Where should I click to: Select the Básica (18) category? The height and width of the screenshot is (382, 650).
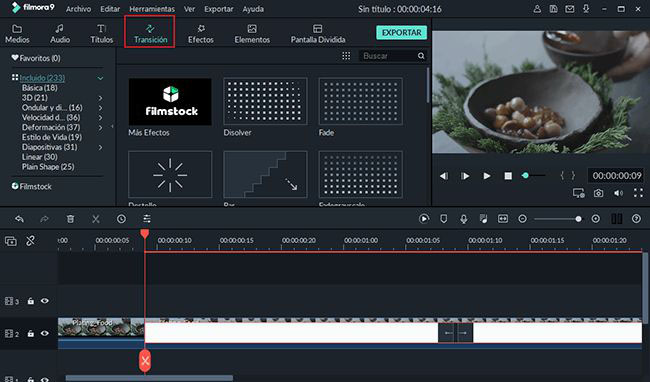40,88
